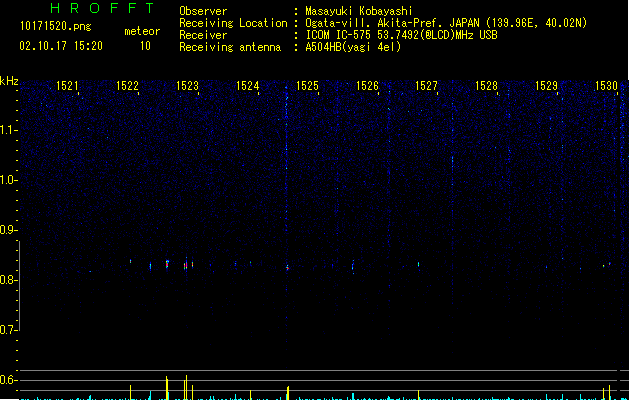This screenshot has height=400, width=629.
Task: Click the meteor count value 10
Action: point(145,46)
